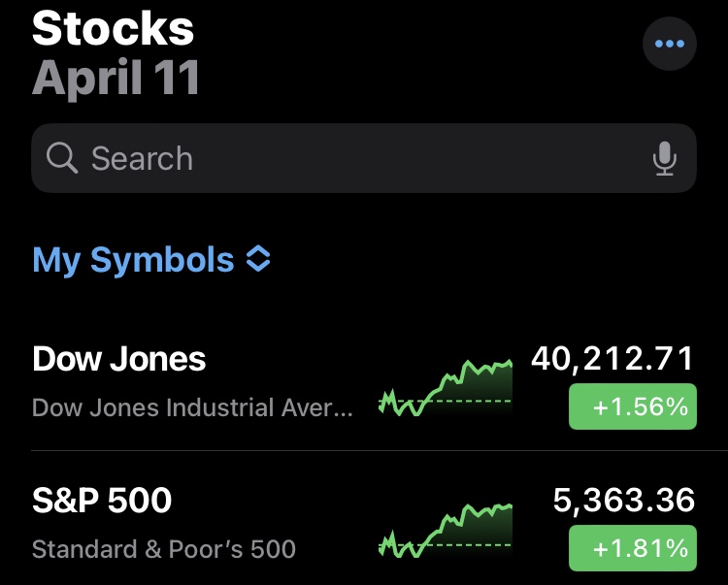Click into the Search text field

point(364,158)
